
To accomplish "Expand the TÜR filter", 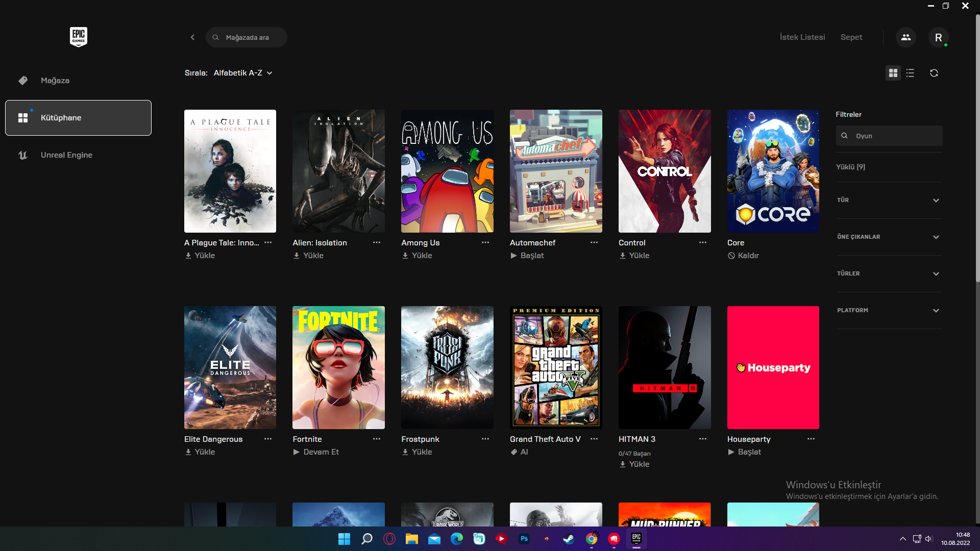I will (889, 200).
